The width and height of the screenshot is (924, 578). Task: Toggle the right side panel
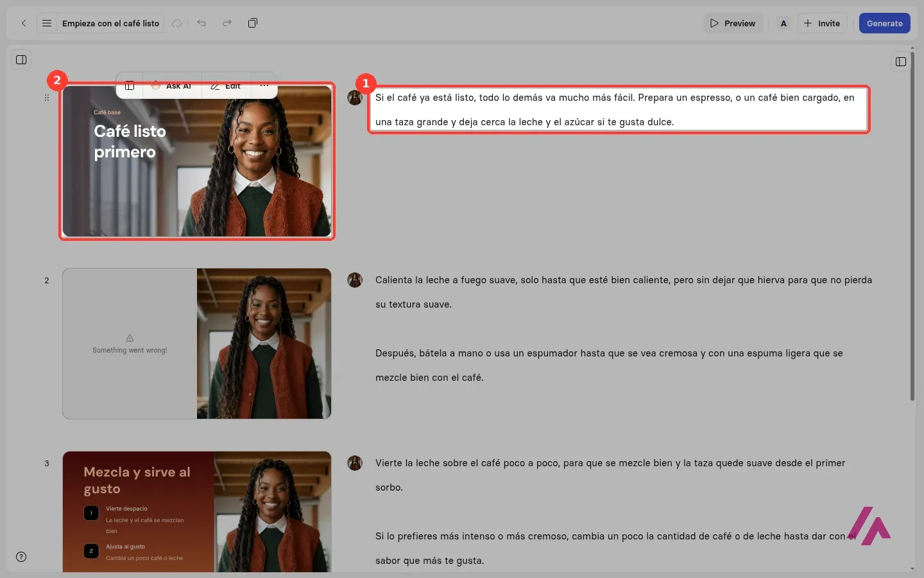(901, 62)
